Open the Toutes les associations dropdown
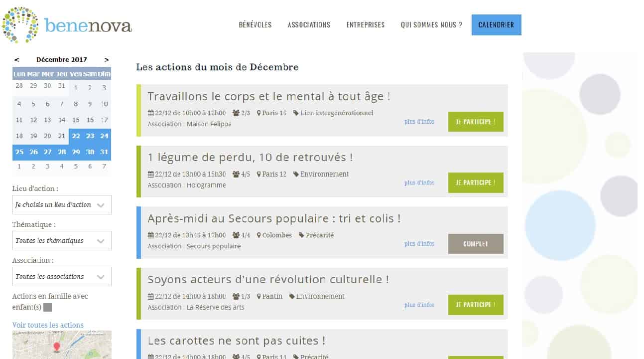 point(62,277)
